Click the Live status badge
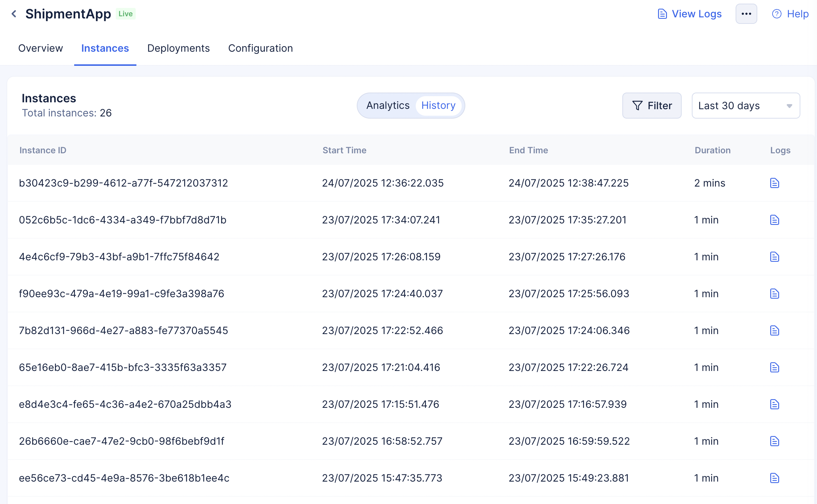 126,13
